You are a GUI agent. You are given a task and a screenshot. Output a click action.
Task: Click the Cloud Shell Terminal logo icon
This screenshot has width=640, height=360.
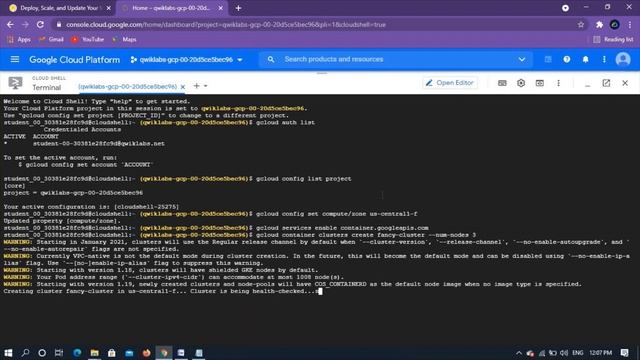(x=16, y=83)
